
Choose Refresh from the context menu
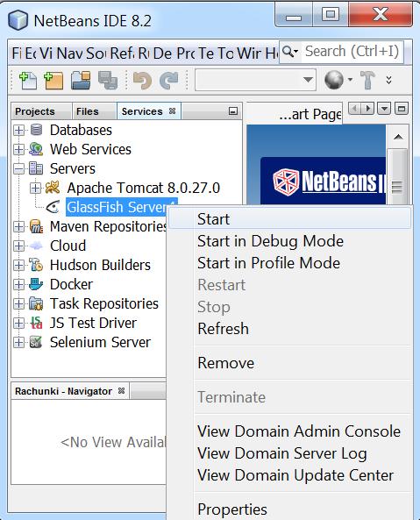tap(290, 328)
